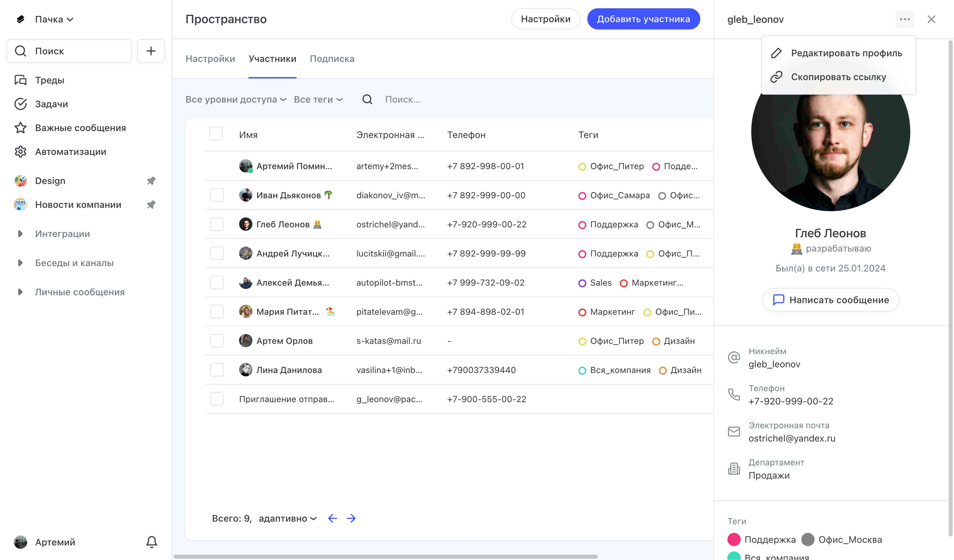This screenshot has height=560, width=954.
Task: Choose Скопировать ссылку from the menu
Action: click(x=839, y=77)
